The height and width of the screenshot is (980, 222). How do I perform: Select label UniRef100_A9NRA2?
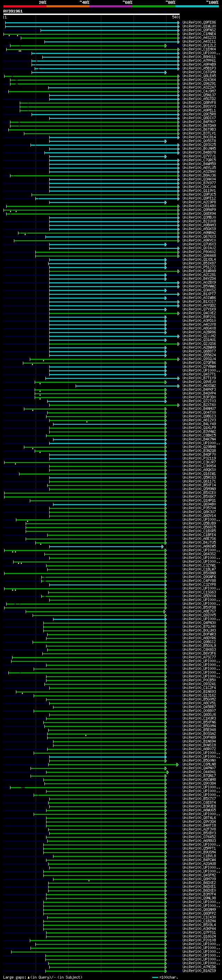tap(199, 233)
